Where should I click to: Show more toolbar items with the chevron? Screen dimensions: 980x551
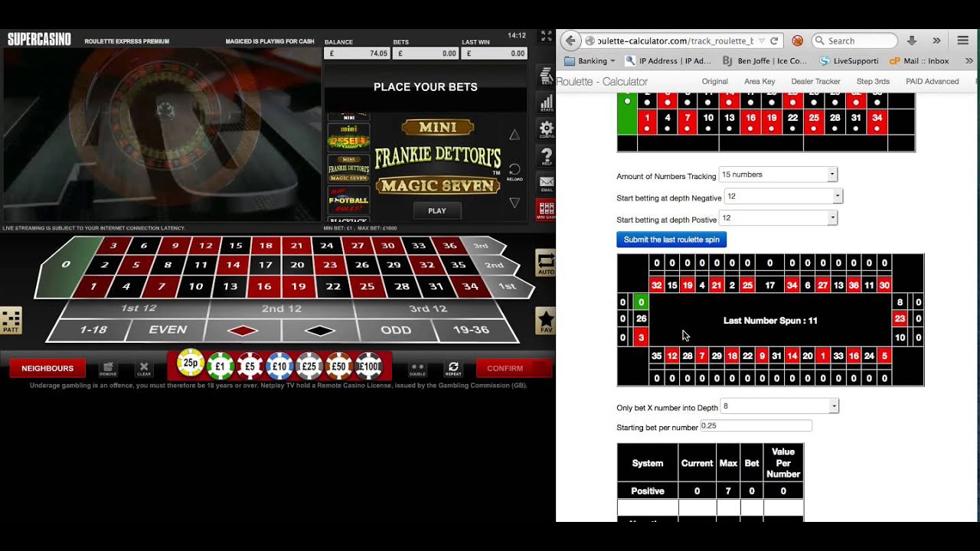[936, 41]
